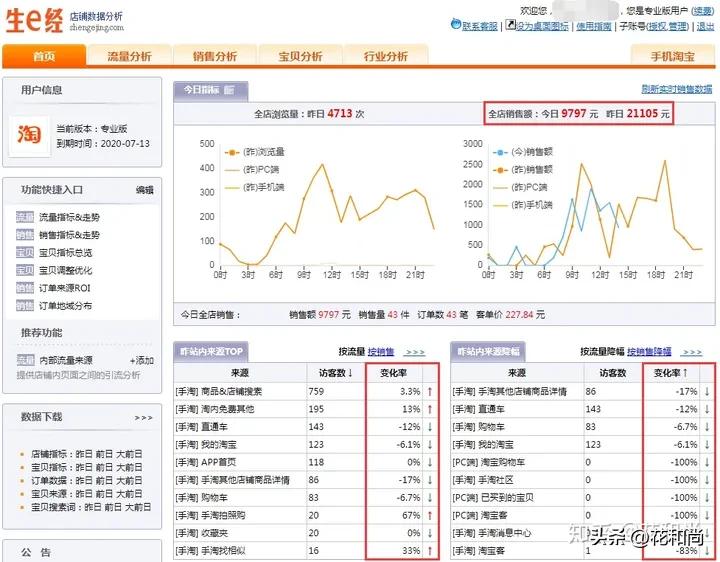
Task: Sort by 变化率 in 来源降幅 table
Action: pos(670,373)
